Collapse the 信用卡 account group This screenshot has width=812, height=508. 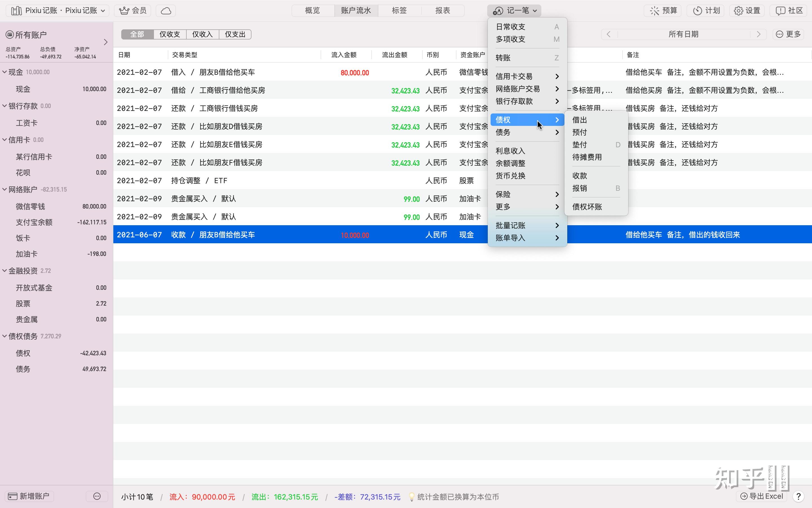(4, 140)
